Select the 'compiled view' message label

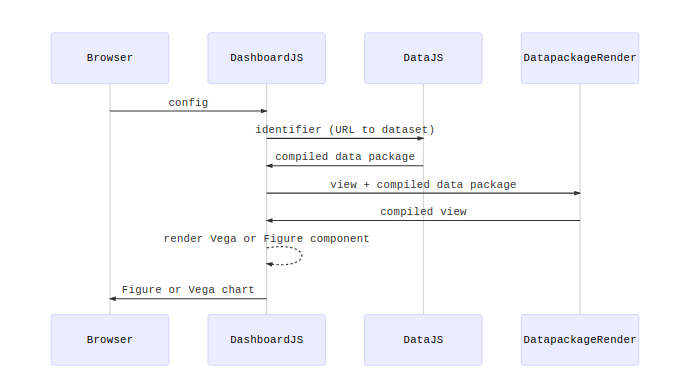[x=423, y=212]
